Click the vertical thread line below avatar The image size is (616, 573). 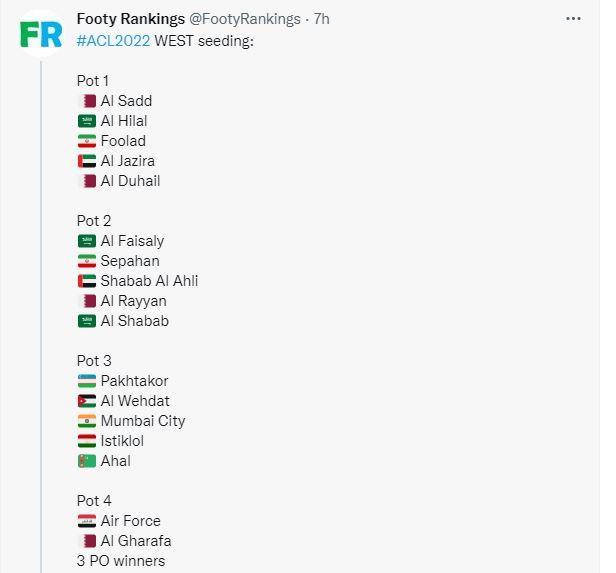click(x=41, y=316)
